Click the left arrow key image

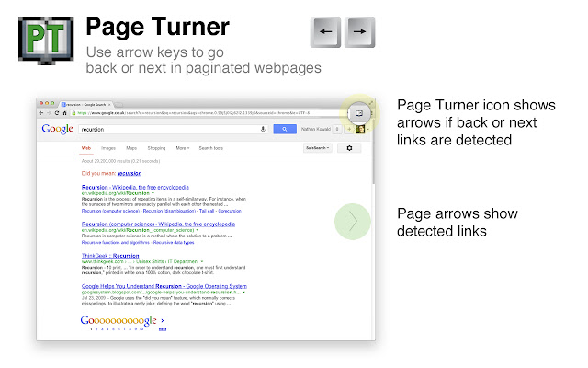[x=325, y=32]
